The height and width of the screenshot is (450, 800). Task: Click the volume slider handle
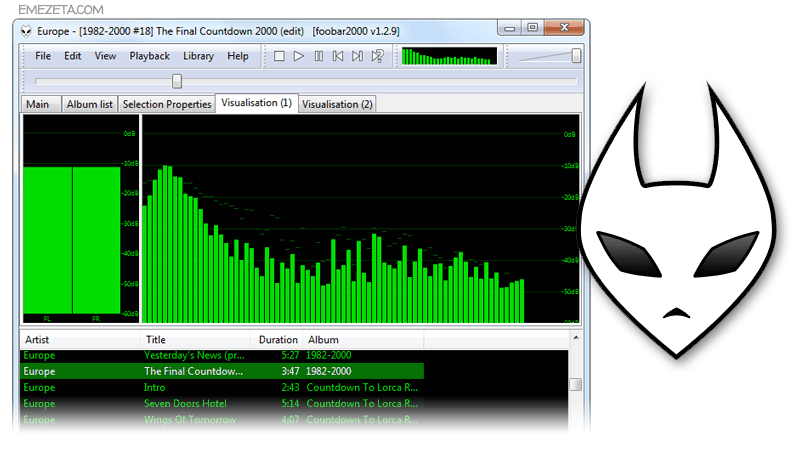point(576,56)
